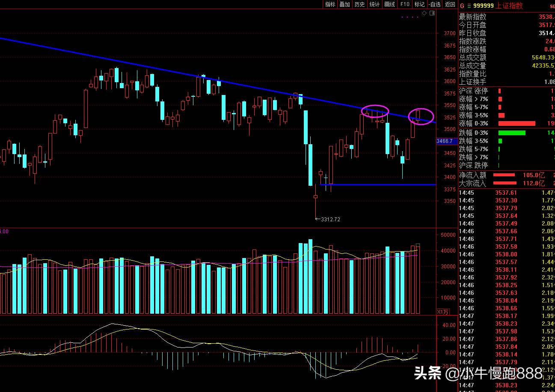Open the 指标 indicator menu

coord(330,4)
